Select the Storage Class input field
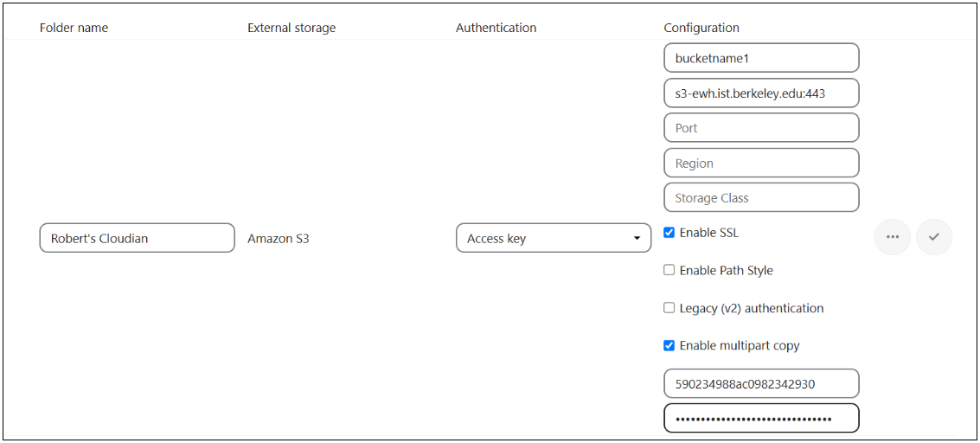Screen dimensions: 980x443 tap(761, 197)
